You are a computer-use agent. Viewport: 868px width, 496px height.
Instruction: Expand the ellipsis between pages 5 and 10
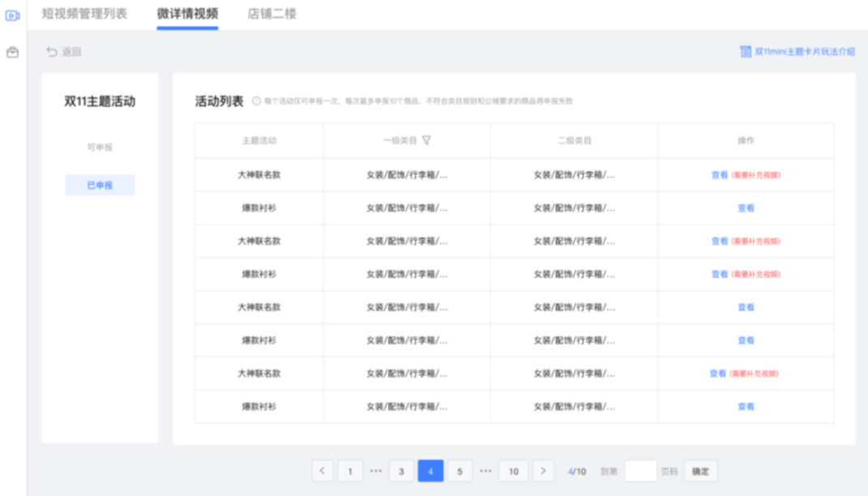pos(485,471)
